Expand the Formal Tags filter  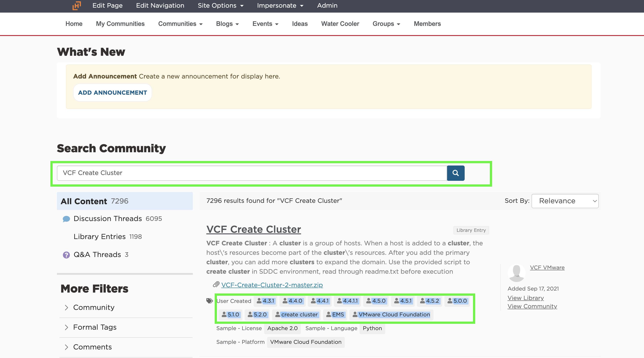click(95, 327)
